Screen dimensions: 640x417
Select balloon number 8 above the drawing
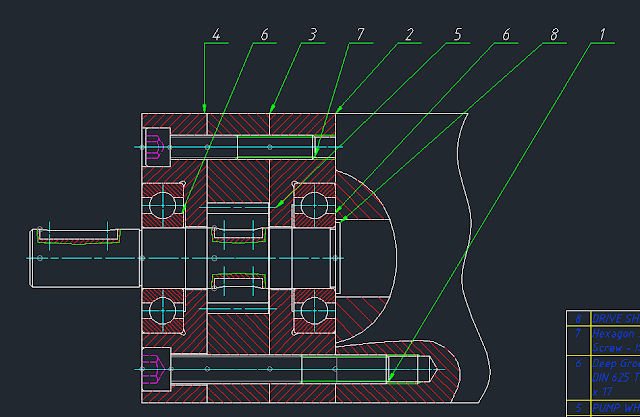tap(554, 35)
